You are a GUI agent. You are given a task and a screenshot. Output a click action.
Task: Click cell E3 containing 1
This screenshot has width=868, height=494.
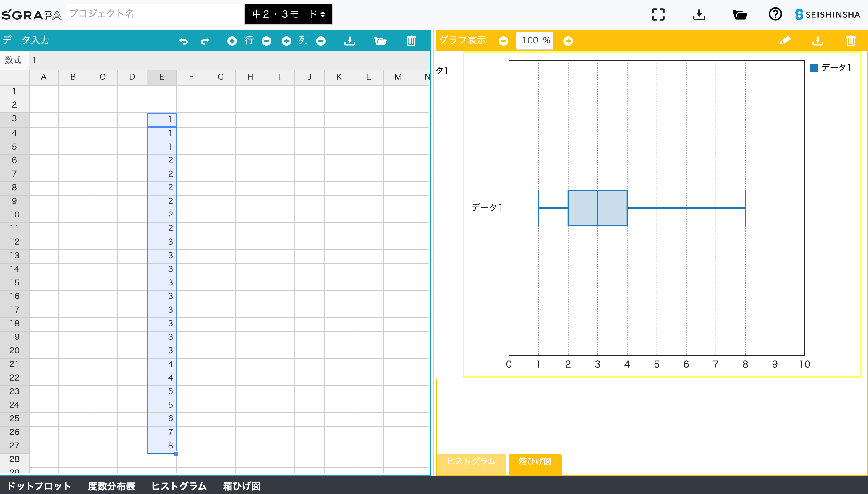162,120
